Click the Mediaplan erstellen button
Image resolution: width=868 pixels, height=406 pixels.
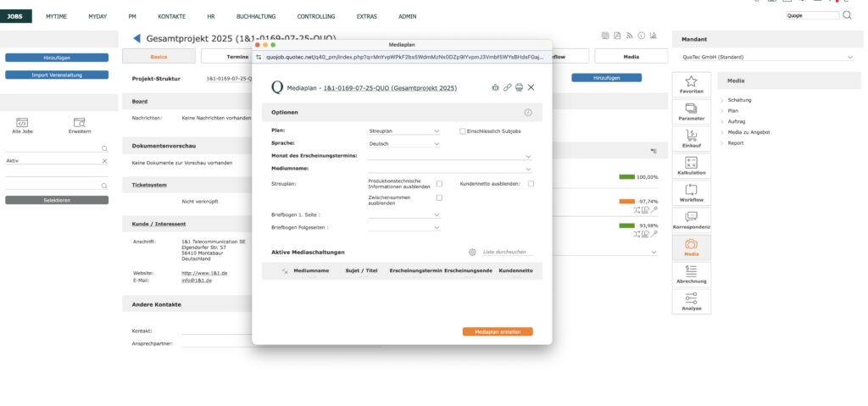tap(498, 331)
